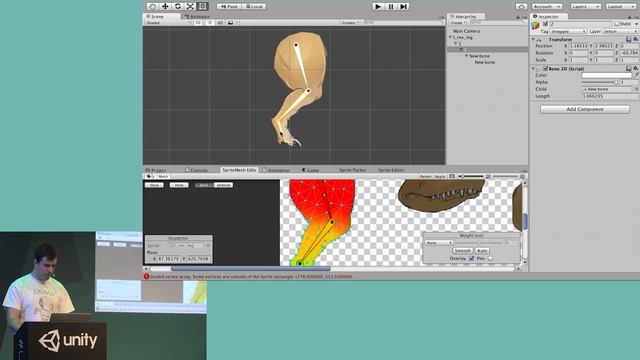This screenshot has height=360, width=640.
Task: Switch to the Console tab
Action: (x=196, y=170)
